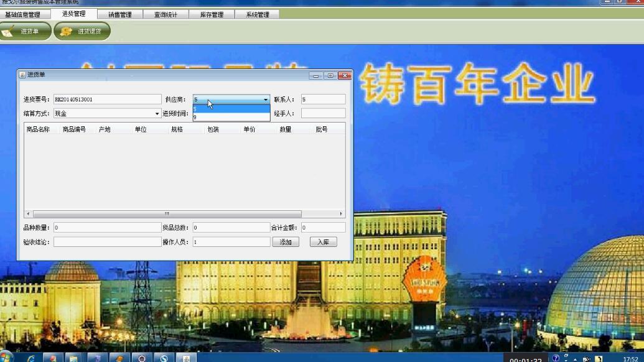Click the system clock showing 17:52
The height and width of the screenshot is (362, 644).
(631, 359)
